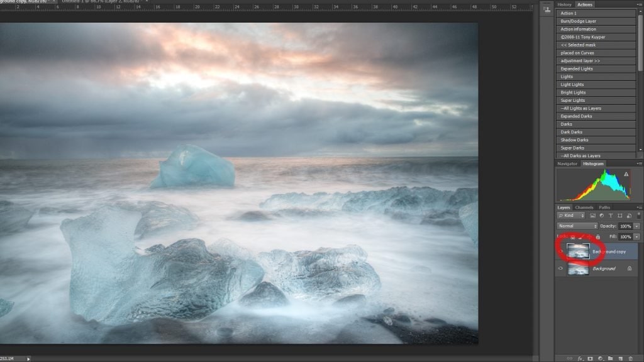Click the Background layer lock icon
Image resolution: width=644 pixels, height=362 pixels.
pos(629,268)
